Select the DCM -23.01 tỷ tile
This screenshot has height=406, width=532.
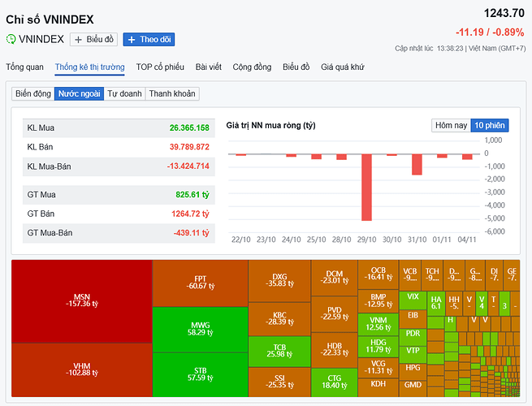tap(334, 278)
